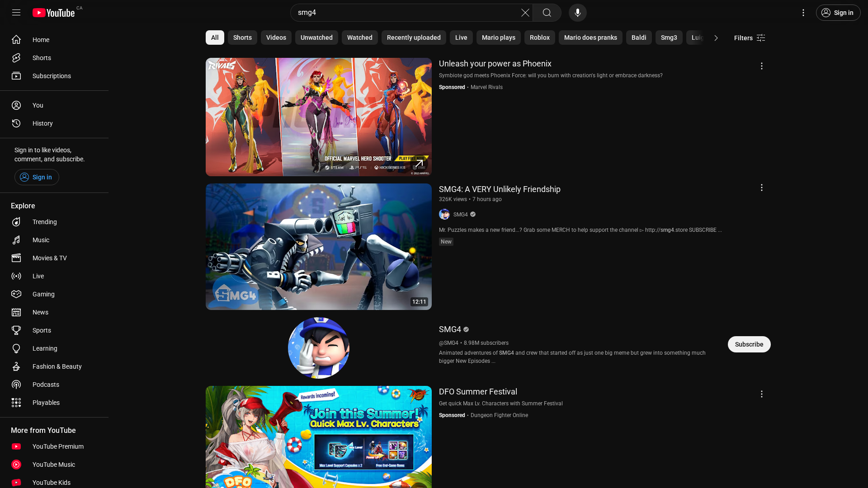Open Playables under Explore
The image size is (868, 488).
(54, 403)
